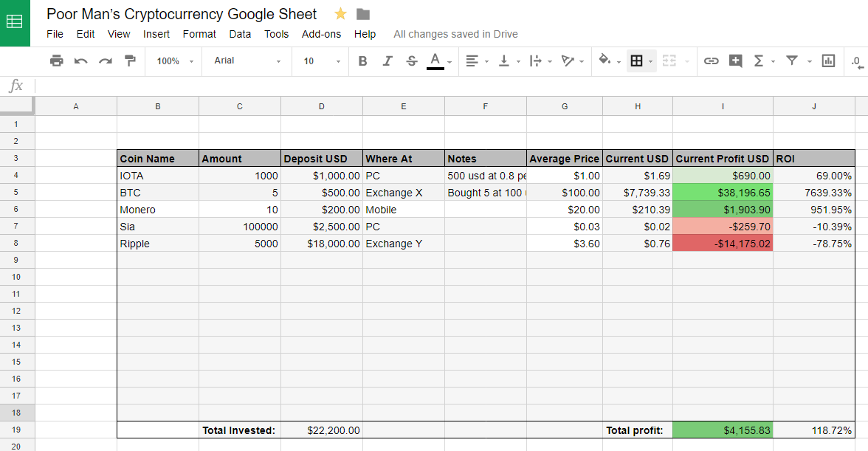Open the Edit menu

coord(86,34)
